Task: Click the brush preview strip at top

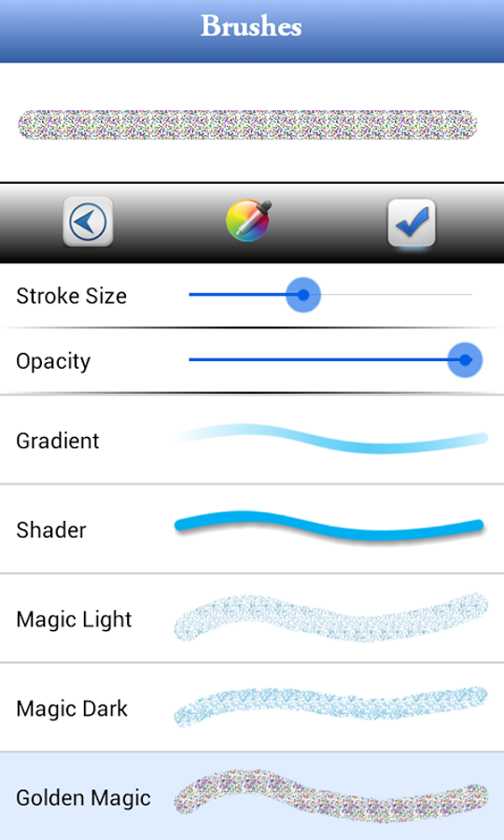Action: tap(247, 125)
